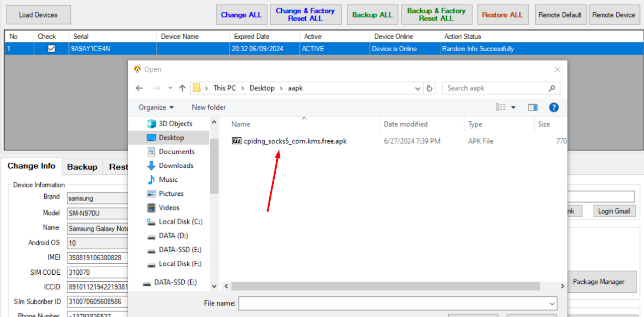Screen dimensions: 644x317
Task: Open the help question mark icon
Action: 553,107
